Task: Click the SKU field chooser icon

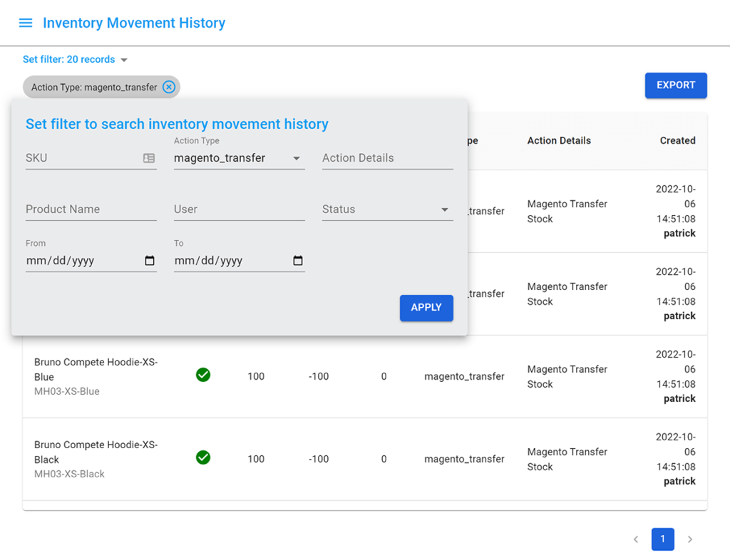Action: (149, 157)
